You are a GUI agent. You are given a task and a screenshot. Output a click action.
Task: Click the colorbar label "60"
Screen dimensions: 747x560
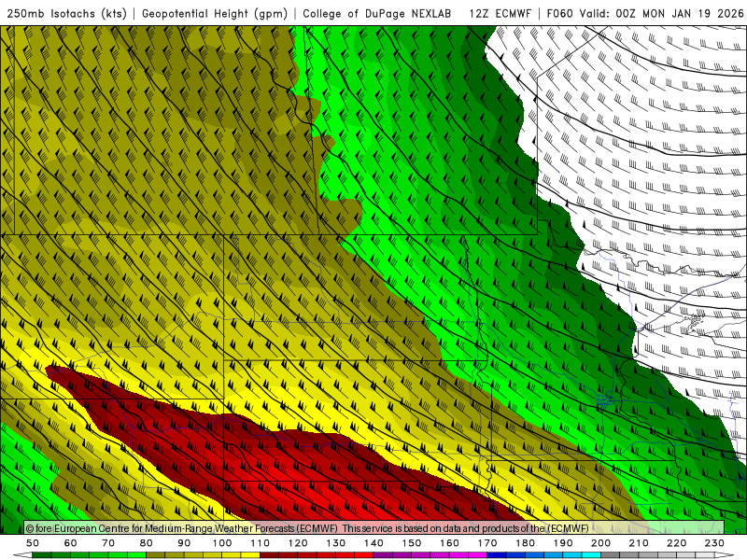click(x=71, y=543)
